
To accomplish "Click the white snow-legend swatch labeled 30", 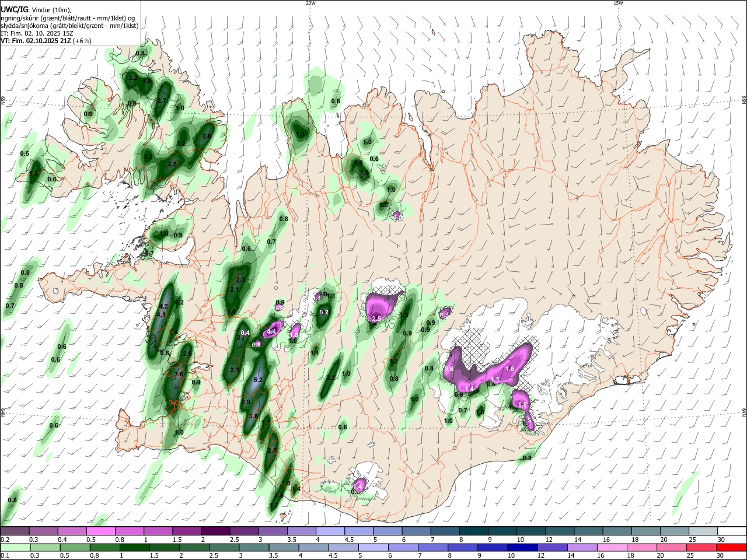I will (x=731, y=531).
